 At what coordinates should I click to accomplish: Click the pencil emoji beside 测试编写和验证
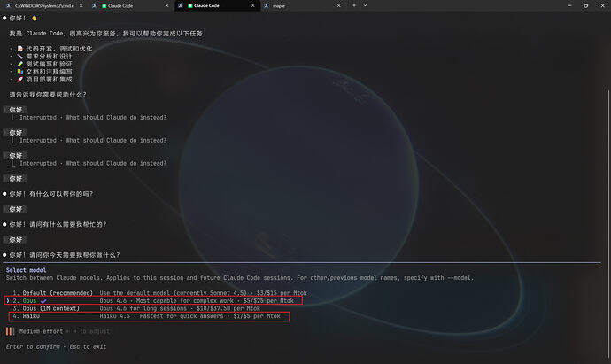(x=20, y=64)
